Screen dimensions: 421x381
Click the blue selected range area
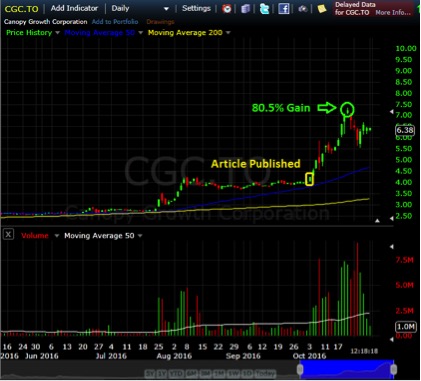click(x=347, y=369)
